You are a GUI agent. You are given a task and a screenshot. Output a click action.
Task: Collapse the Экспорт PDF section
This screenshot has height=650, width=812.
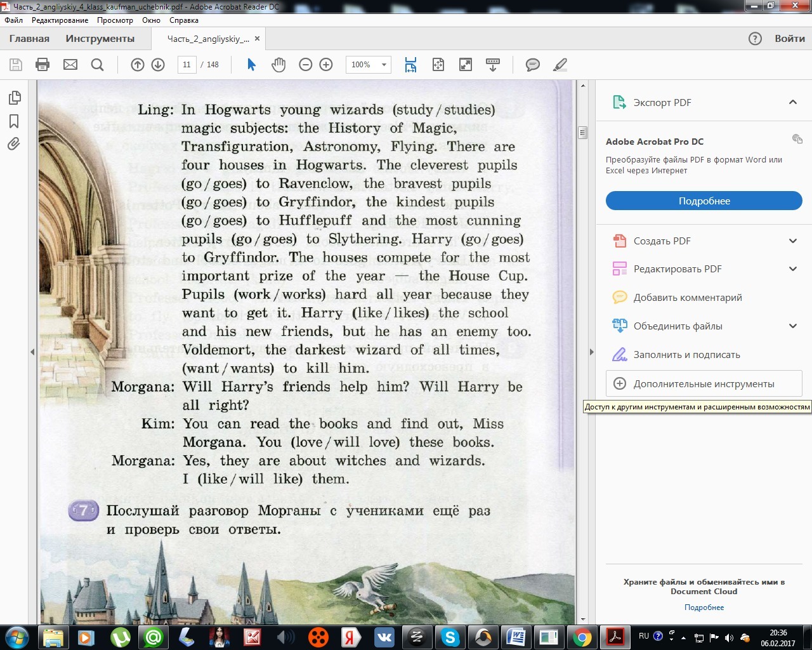[792, 102]
